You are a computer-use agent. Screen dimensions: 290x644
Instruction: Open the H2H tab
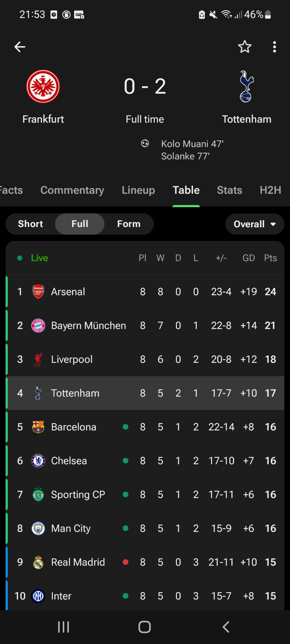270,190
